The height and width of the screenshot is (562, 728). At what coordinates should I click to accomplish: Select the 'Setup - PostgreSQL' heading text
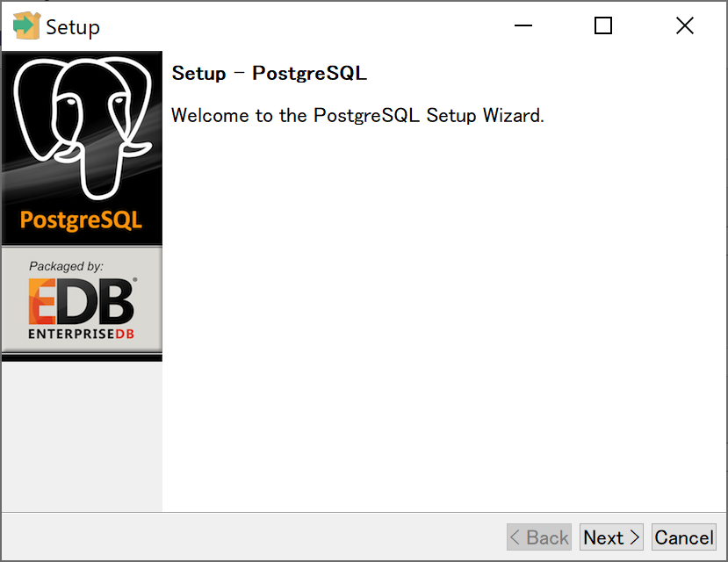coord(270,73)
